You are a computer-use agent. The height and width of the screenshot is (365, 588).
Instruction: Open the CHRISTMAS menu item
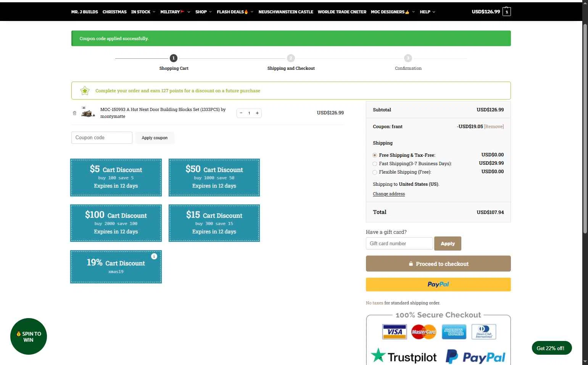[x=114, y=12]
